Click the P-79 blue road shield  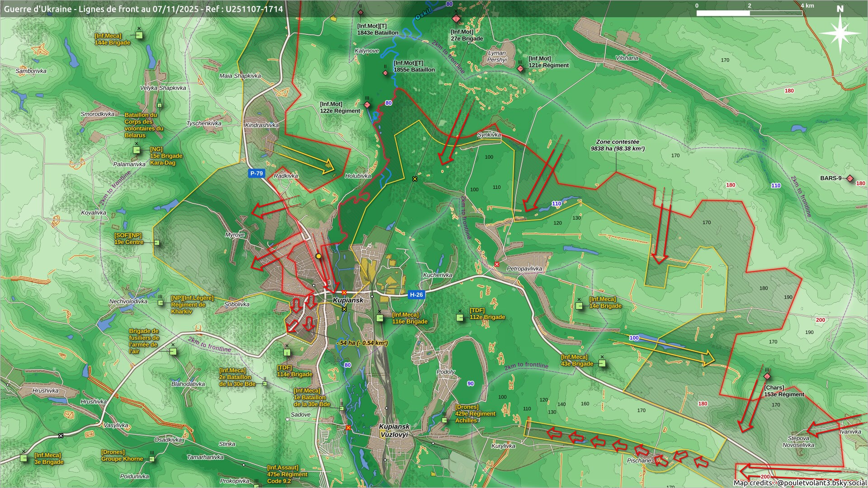coord(256,174)
